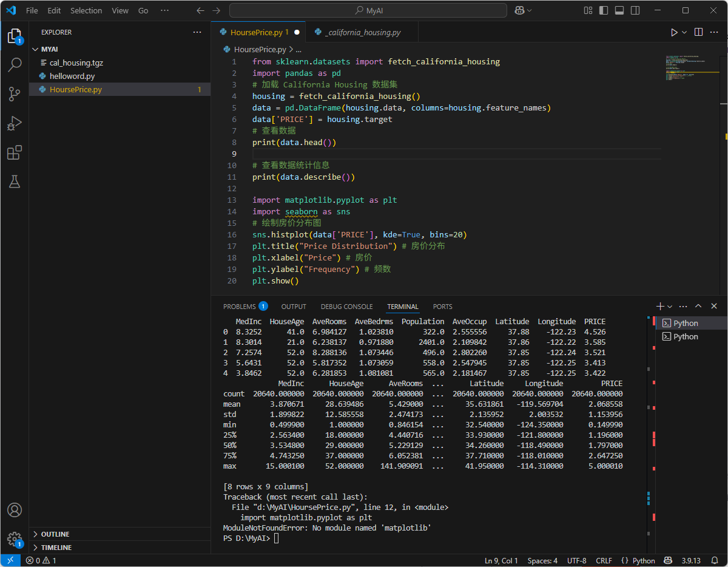Toggle the Secondary Side Bar layout button

pyautogui.click(x=635, y=10)
